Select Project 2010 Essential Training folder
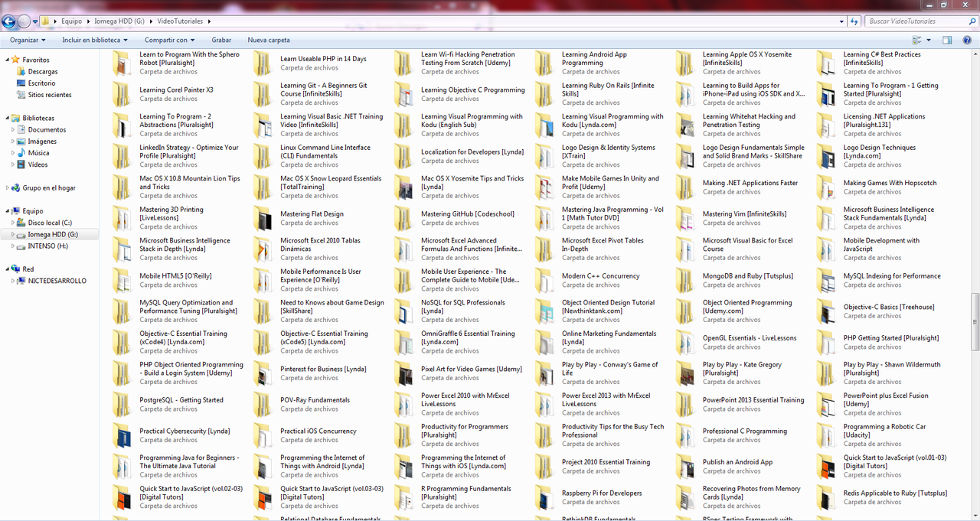Viewport: 980px width, 521px height. point(592,467)
